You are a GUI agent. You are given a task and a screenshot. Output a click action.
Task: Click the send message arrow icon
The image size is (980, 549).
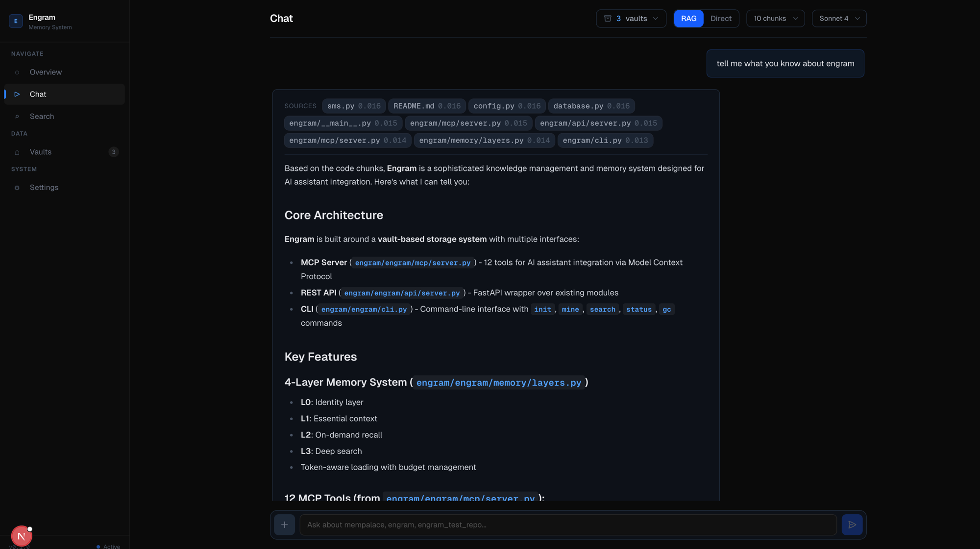tap(853, 525)
